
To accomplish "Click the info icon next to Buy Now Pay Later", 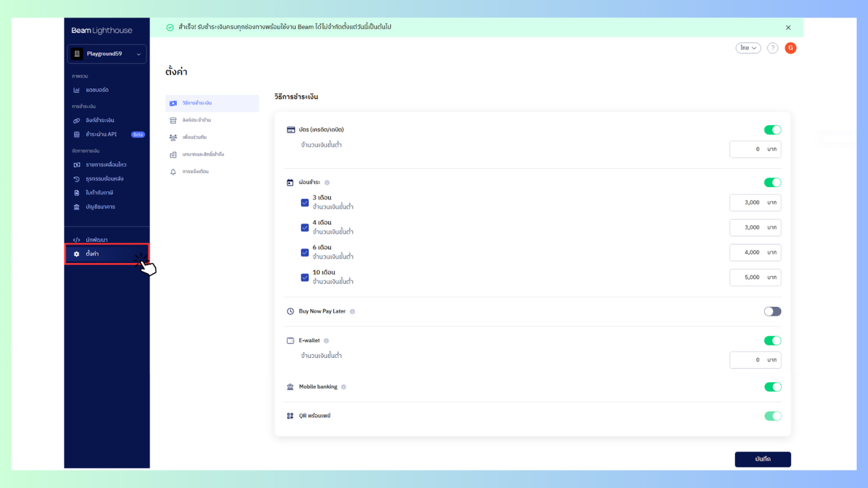I will [352, 311].
